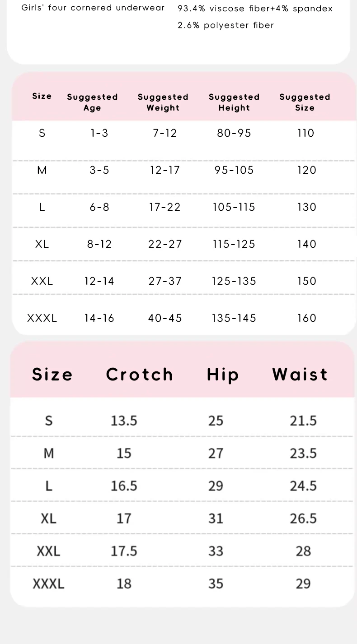Select XL label in measurement table
The image size is (357, 644).
click(x=48, y=519)
